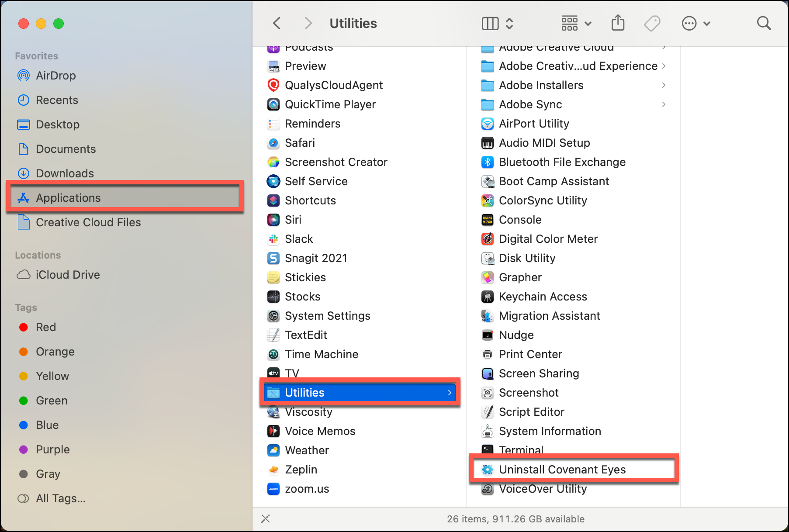Expand Adobe Installers folder chevron
The width and height of the screenshot is (789, 532).
[x=664, y=85]
